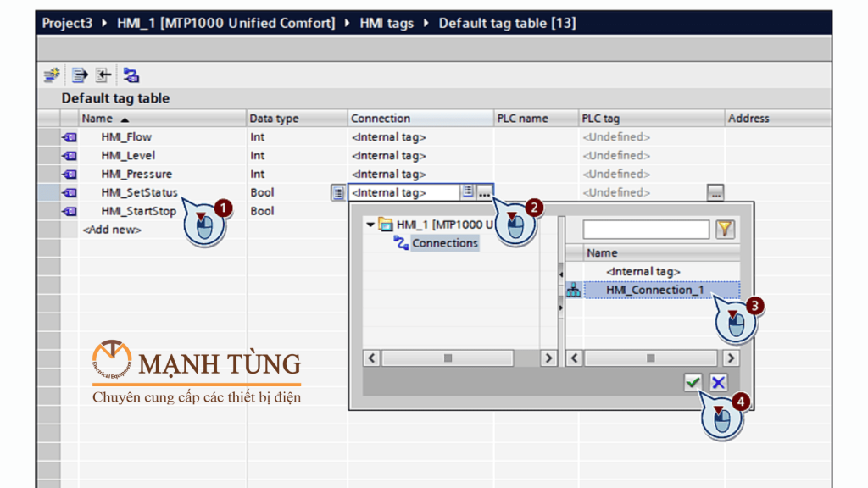Open the Connection cell list dropdown
868x488 pixels.
[467, 193]
